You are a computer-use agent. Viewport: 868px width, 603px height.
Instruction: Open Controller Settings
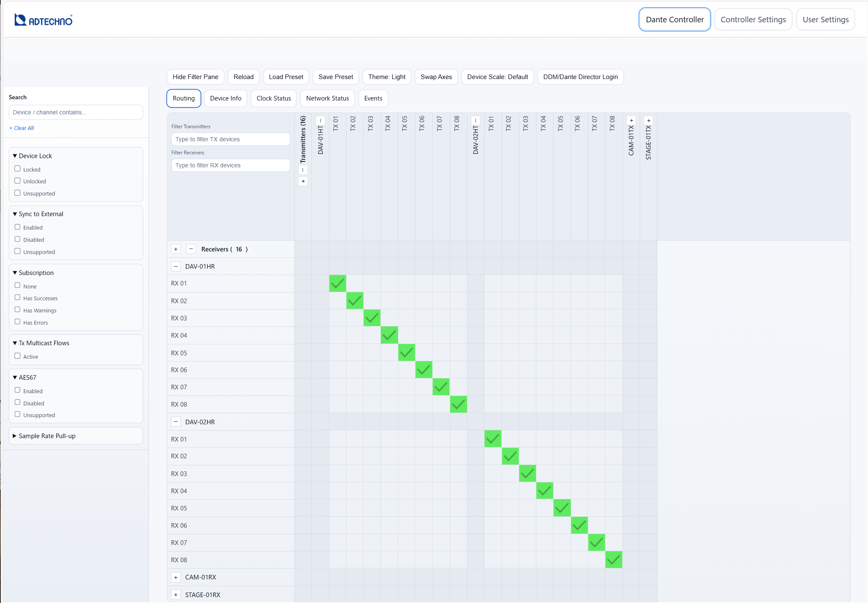coord(753,20)
